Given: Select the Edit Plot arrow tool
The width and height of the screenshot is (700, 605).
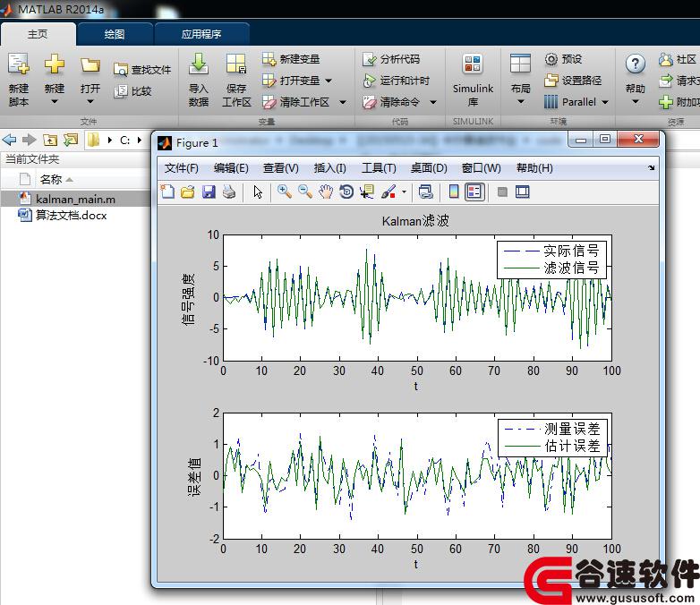Looking at the screenshot, I should (x=258, y=192).
